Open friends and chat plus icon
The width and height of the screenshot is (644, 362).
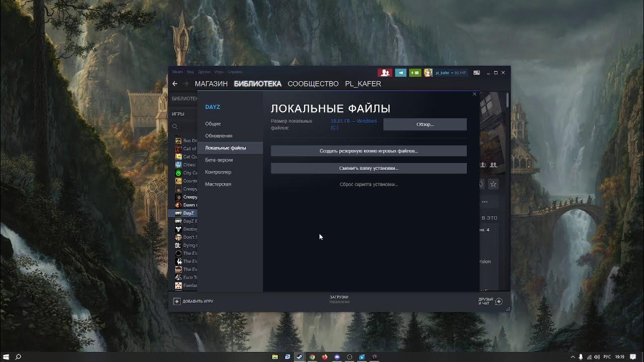click(499, 302)
